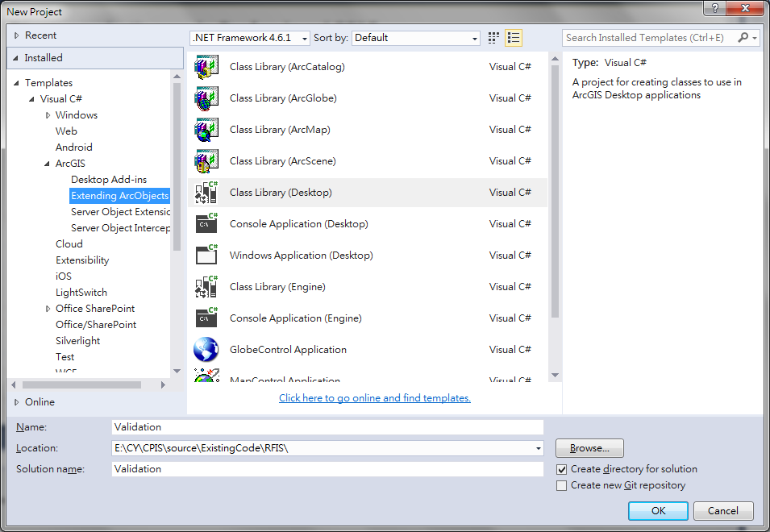Image resolution: width=770 pixels, height=532 pixels.
Task: Expand the Online section
Action: 16,402
